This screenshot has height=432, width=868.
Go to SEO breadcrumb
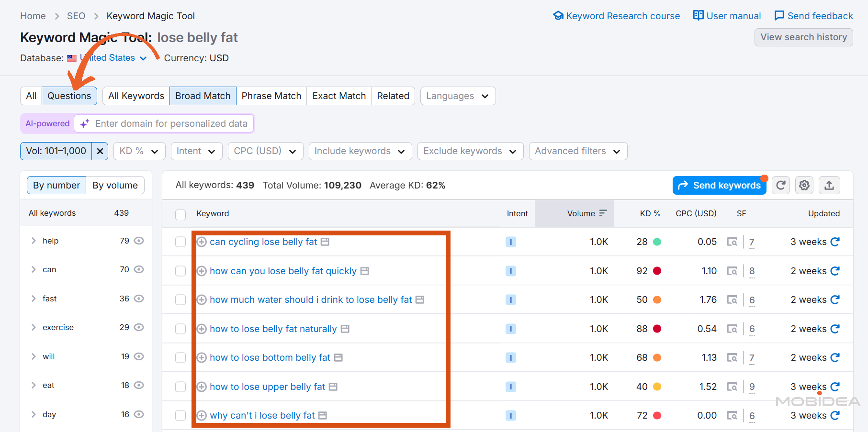pos(76,16)
